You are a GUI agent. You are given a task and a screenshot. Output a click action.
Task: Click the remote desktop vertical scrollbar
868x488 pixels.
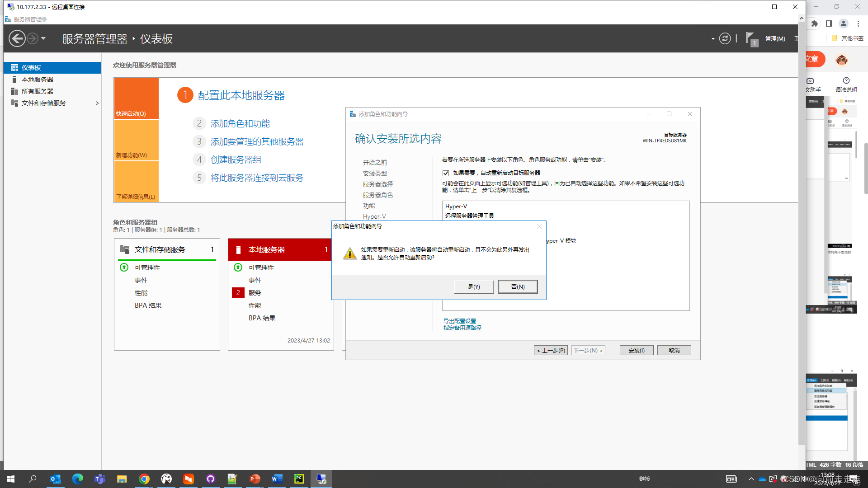coord(802,226)
